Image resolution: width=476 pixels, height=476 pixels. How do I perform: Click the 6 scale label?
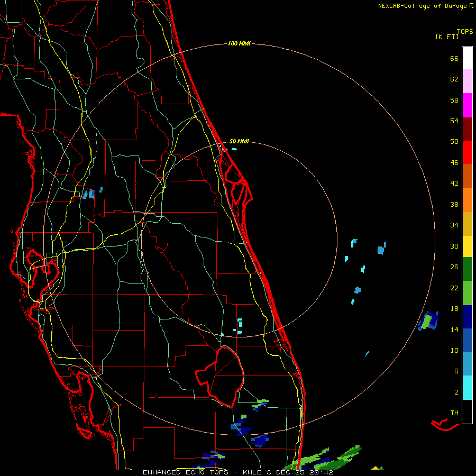pos(456,371)
